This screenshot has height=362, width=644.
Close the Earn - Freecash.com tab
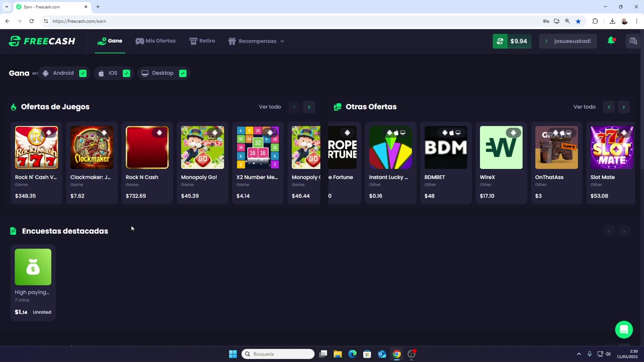(x=86, y=7)
